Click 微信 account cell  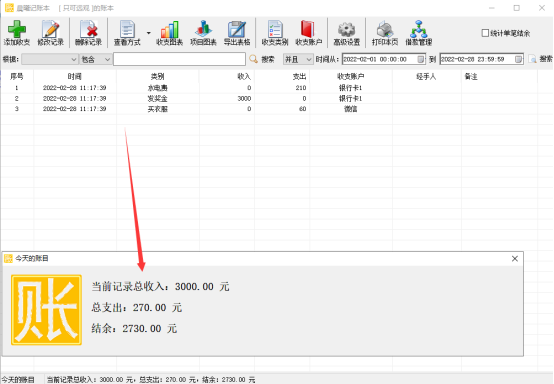[350, 109]
